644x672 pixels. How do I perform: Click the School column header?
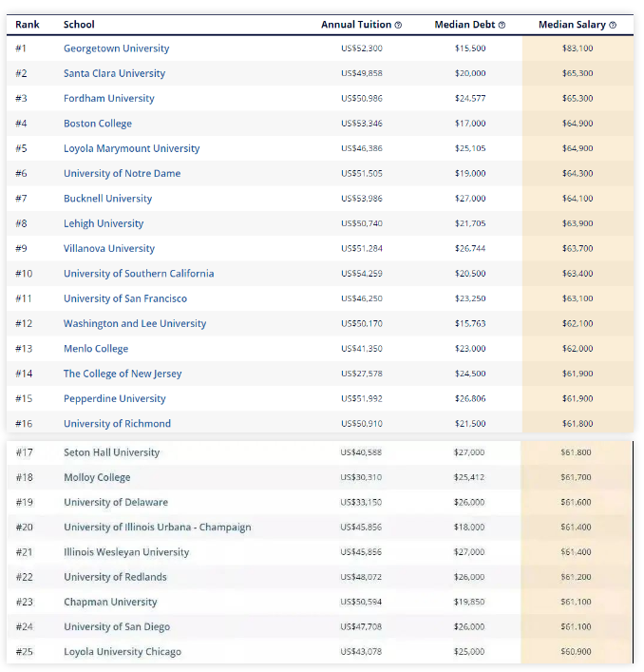pos(79,25)
